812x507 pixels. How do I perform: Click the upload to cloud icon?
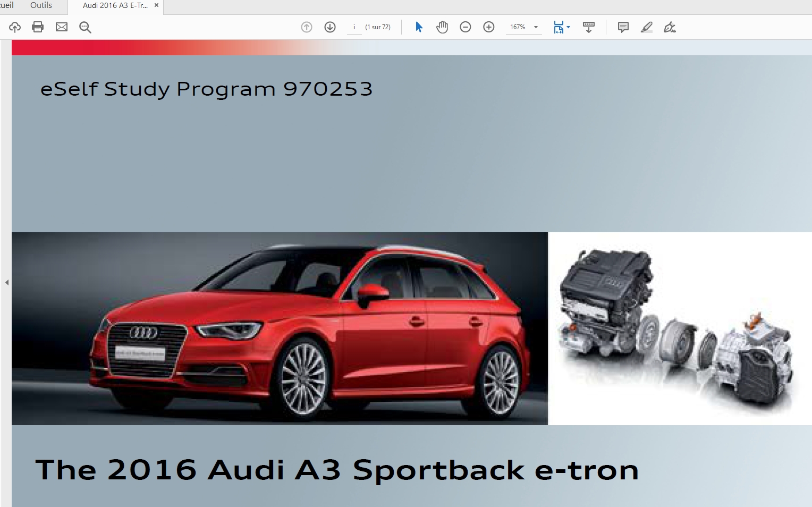point(15,27)
